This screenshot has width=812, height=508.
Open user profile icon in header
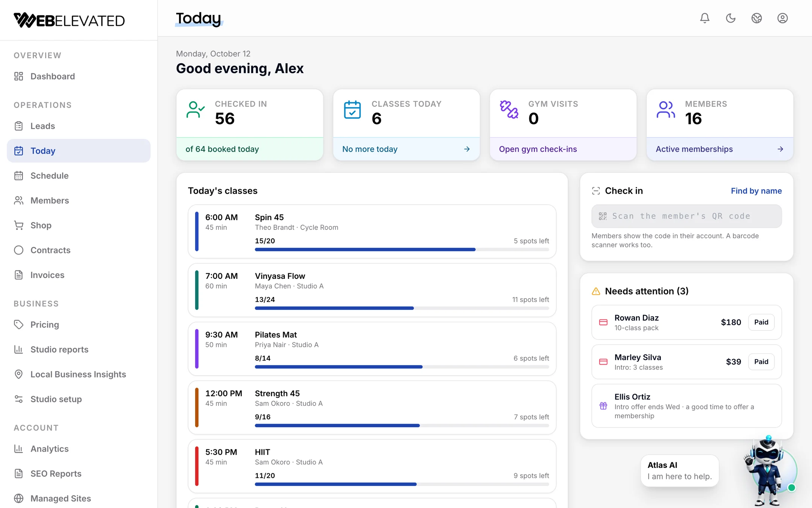click(x=782, y=18)
